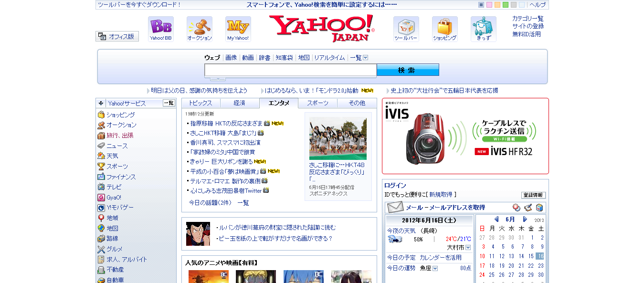
Task: Go to next month in calendar
Action: (525, 220)
